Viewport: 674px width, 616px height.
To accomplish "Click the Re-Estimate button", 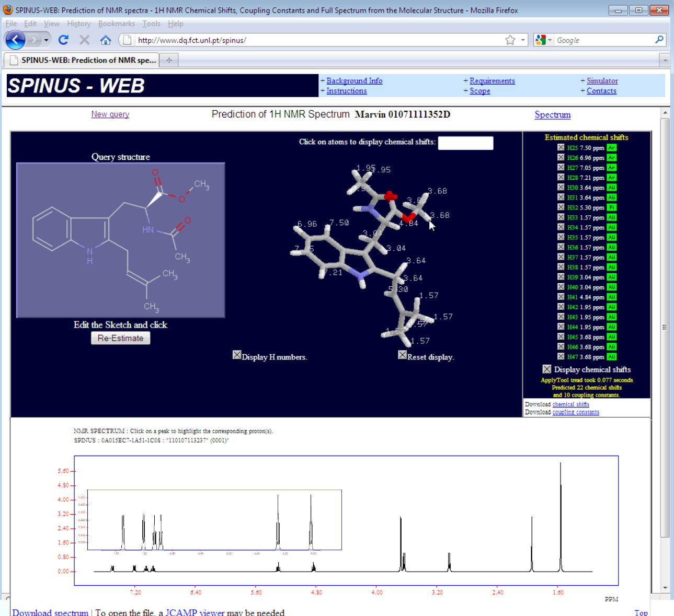I will coord(120,338).
